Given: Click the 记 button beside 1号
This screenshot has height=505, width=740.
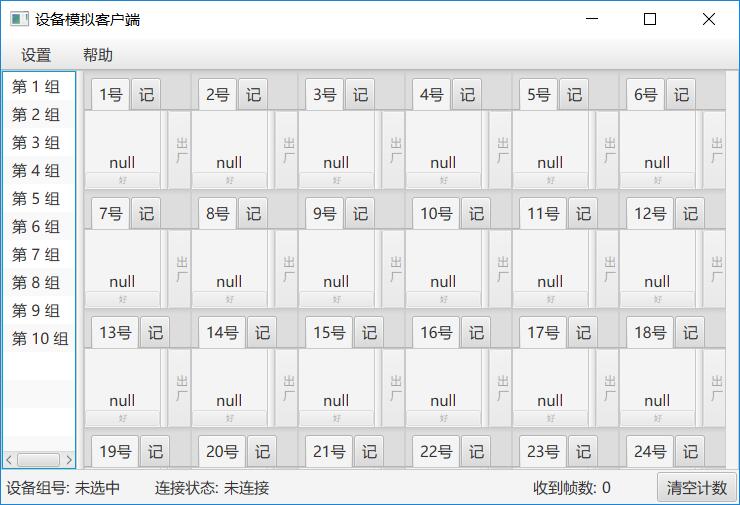Looking at the screenshot, I should pos(146,94).
